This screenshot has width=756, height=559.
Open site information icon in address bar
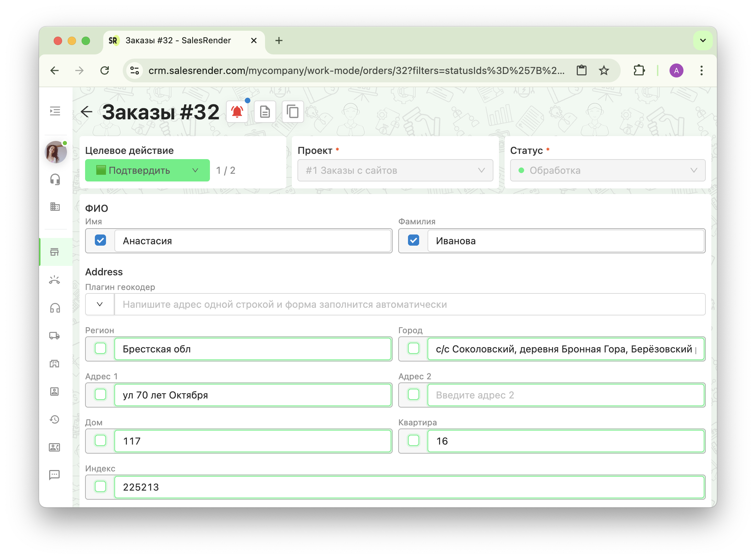[x=135, y=70]
